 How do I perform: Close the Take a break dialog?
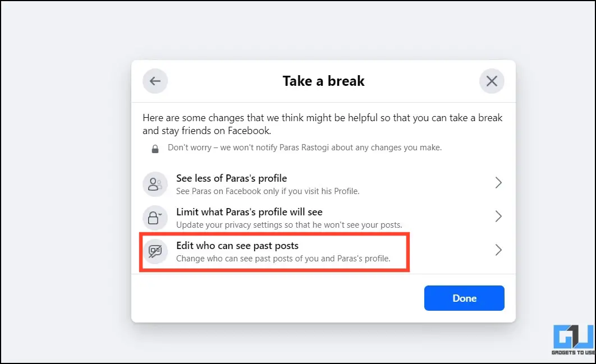492,81
